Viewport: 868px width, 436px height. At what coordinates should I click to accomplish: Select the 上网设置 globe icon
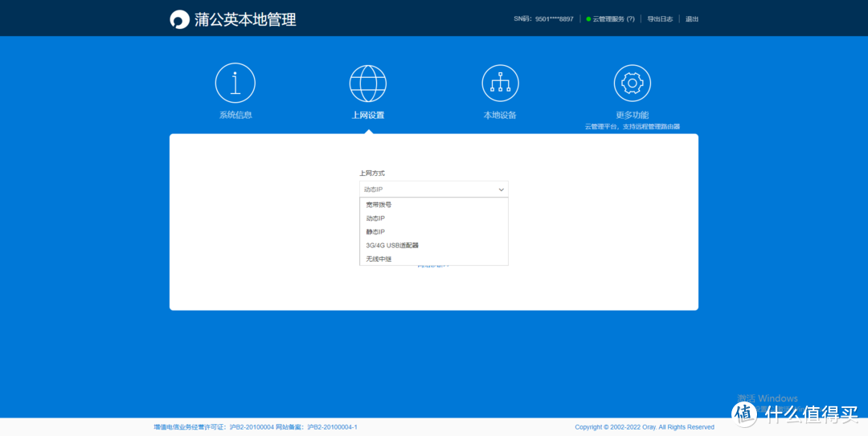[x=367, y=83]
